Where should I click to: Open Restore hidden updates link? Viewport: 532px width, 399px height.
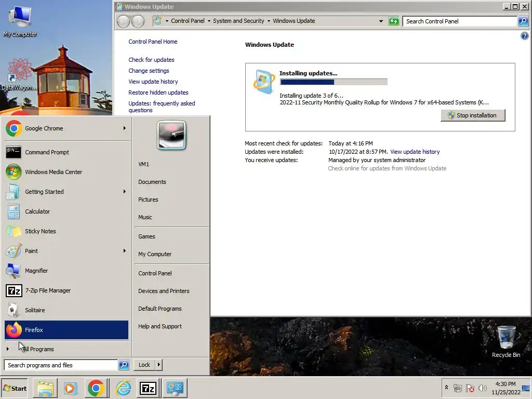[158, 92]
